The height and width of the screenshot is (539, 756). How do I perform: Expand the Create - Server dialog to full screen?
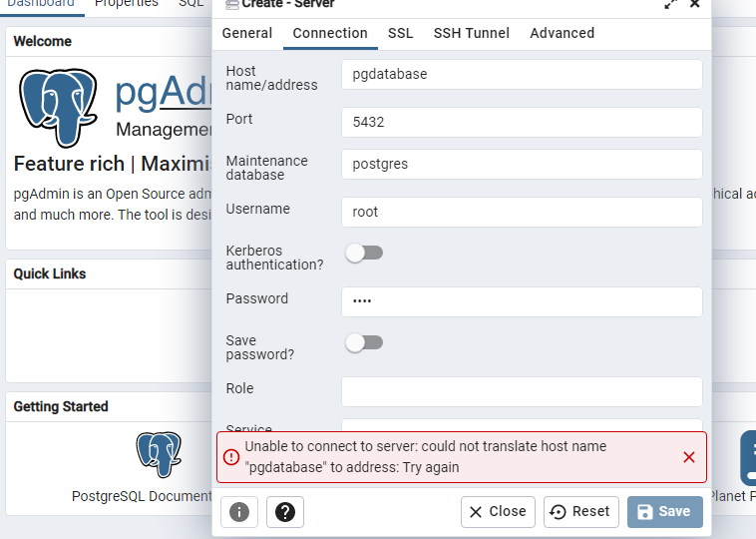pyautogui.click(x=670, y=4)
